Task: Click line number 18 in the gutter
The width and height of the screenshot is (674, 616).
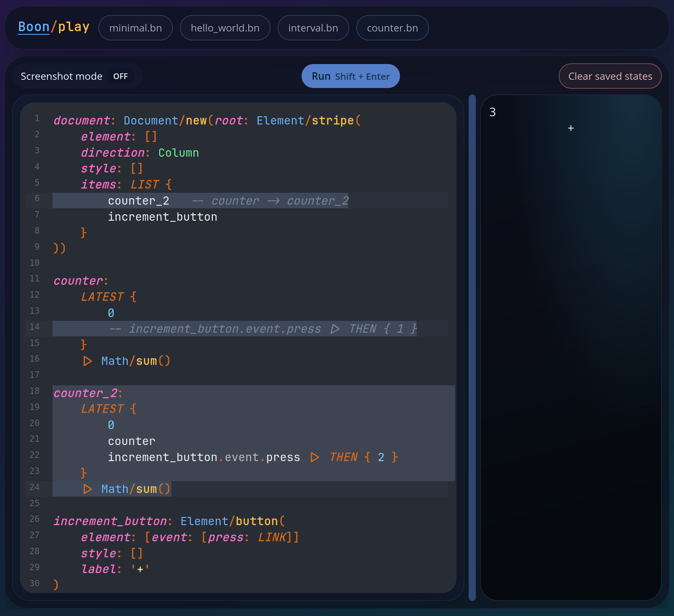Action: tap(35, 391)
